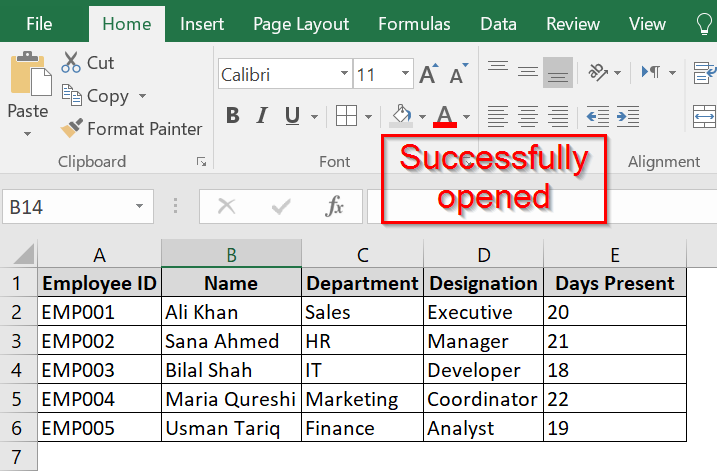Activate the Format Painter brush
The image size is (717, 471).
131,128
